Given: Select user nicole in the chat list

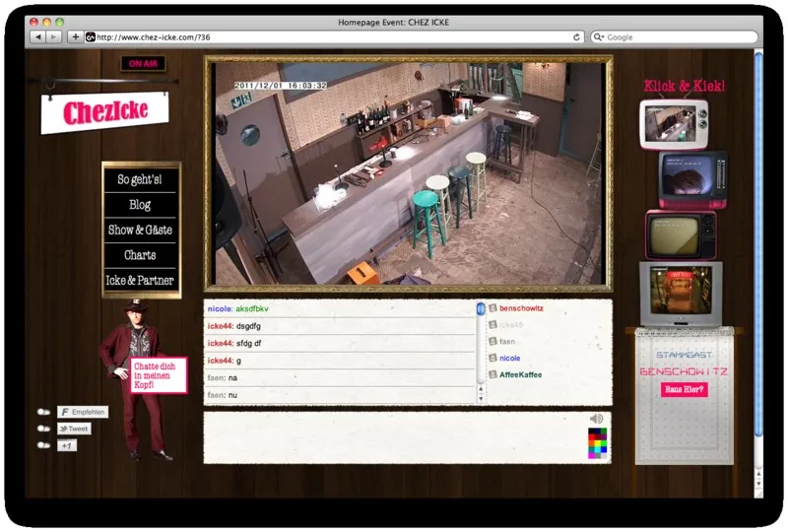Looking at the screenshot, I should [x=509, y=358].
